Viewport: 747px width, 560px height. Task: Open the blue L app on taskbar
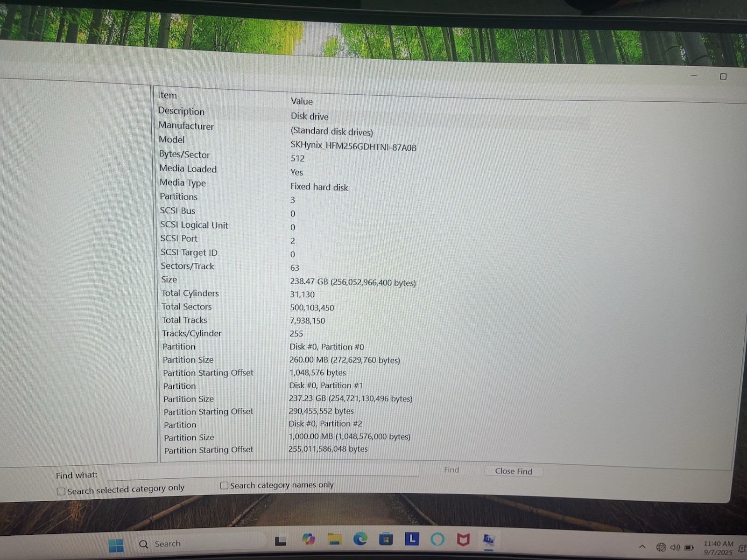coord(411,539)
